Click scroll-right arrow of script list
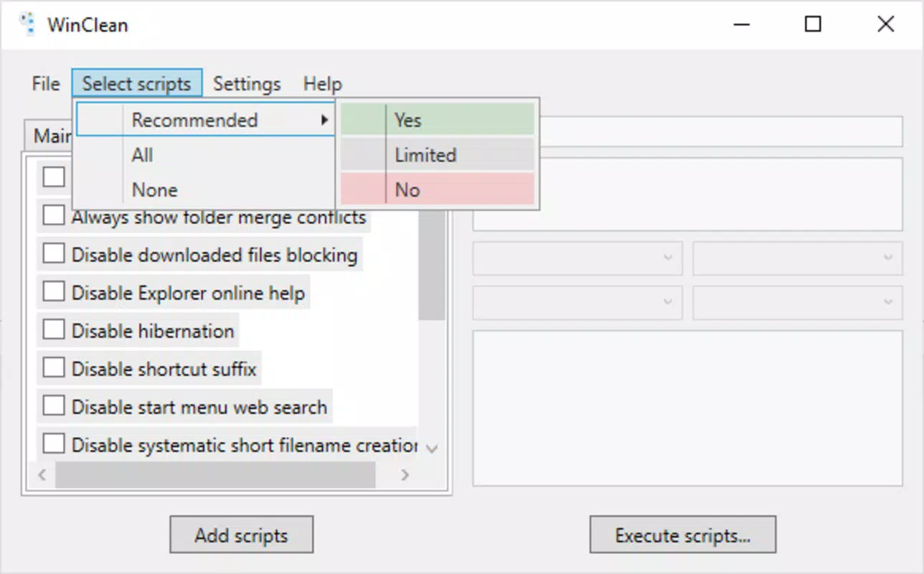Viewport: 924px width, 574px height. point(405,475)
